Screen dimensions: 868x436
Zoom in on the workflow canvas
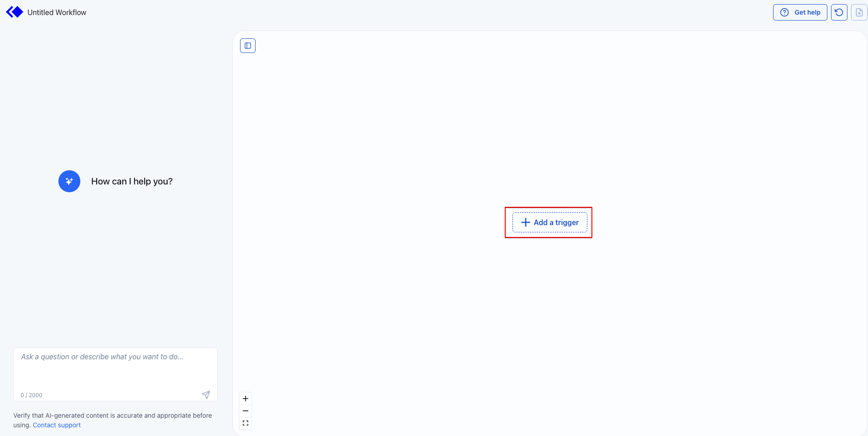coord(246,398)
